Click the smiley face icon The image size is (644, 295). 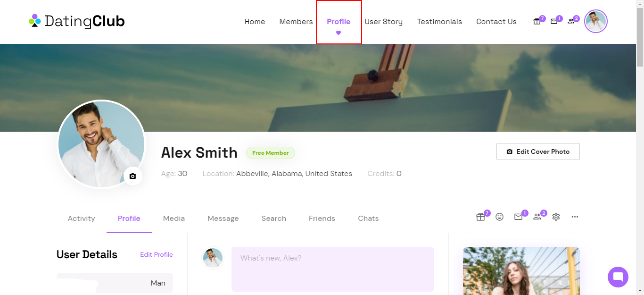pyautogui.click(x=500, y=217)
